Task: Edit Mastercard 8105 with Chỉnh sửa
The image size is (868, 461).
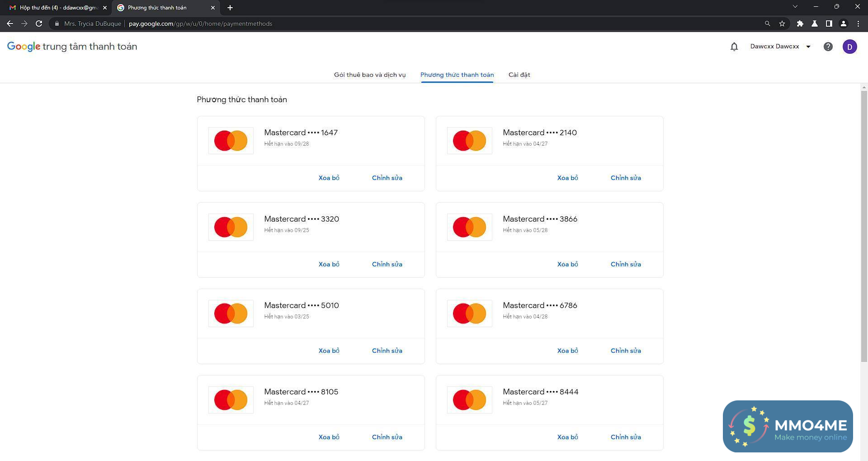Action: [387, 437]
